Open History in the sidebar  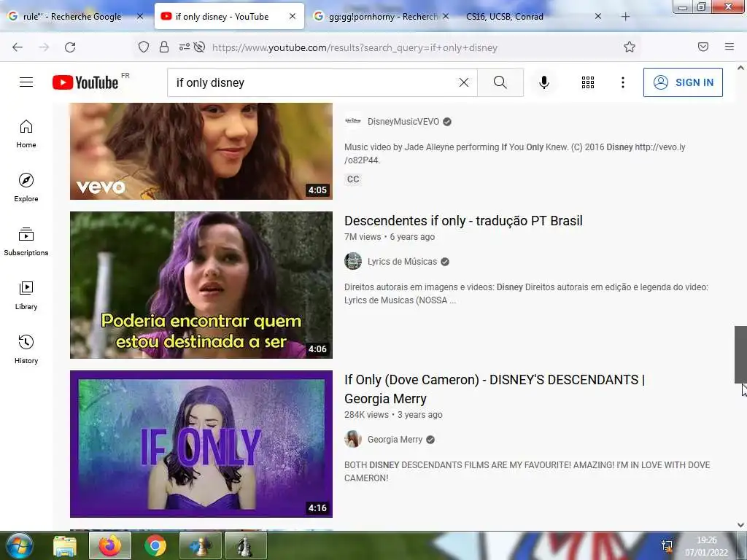pyautogui.click(x=26, y=349)
